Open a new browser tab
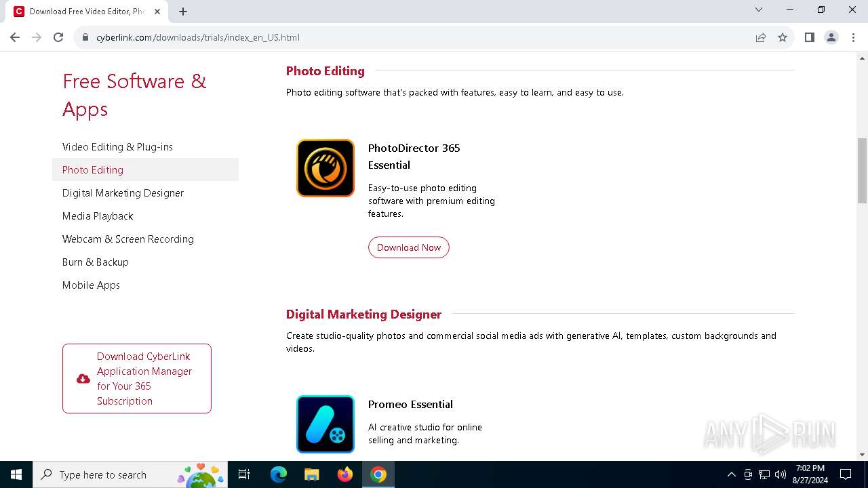The image size is (868, 488). tap(183, 12)
